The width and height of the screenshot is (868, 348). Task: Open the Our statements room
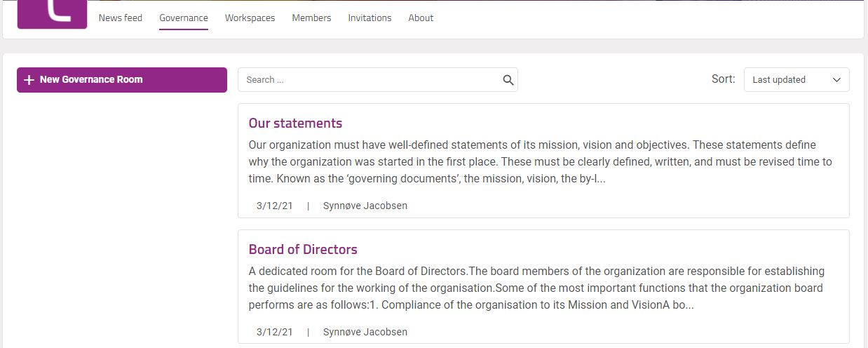click(x=295, y=123)
